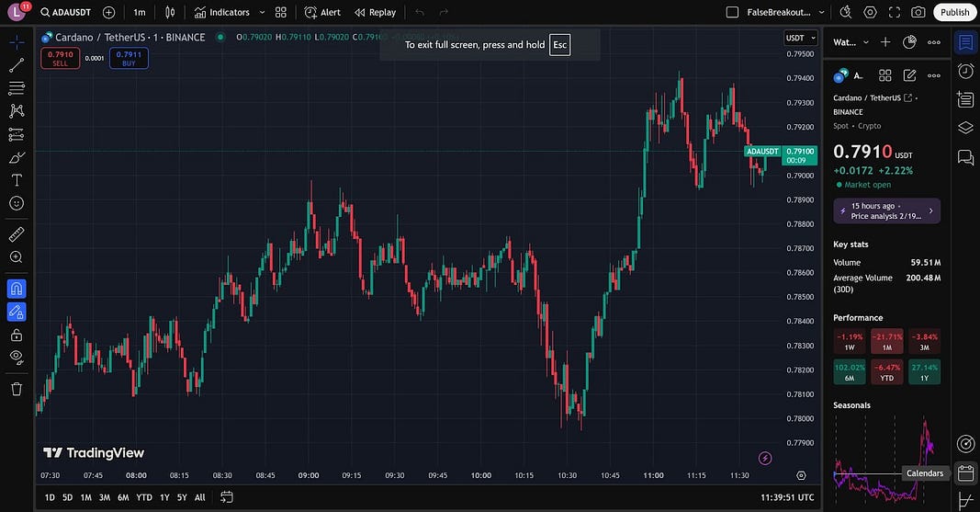Open the 1m time interval selector
Screen dimensions: 980x512
point(140,13)
